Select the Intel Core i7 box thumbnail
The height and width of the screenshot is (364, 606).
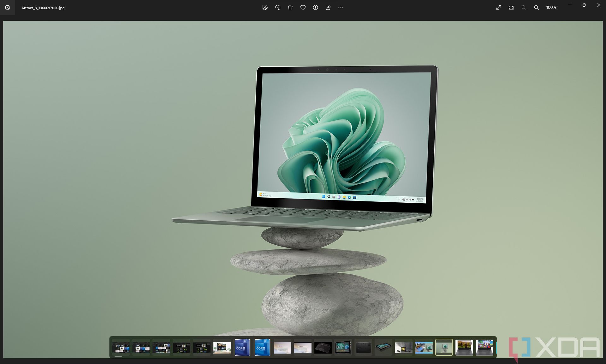[x=262, y=348]
